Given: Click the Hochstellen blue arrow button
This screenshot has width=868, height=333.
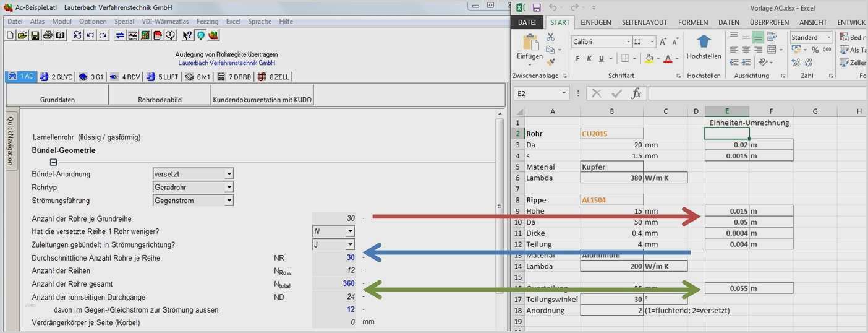Looking at the screenshot, I should 704,48.
